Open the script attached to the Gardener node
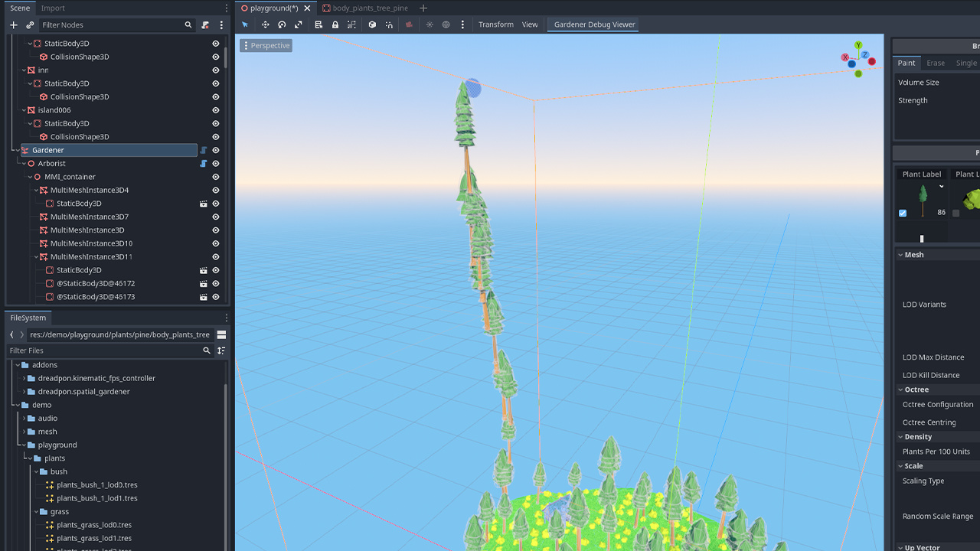The image size is (980, 551). coord(203,150)
